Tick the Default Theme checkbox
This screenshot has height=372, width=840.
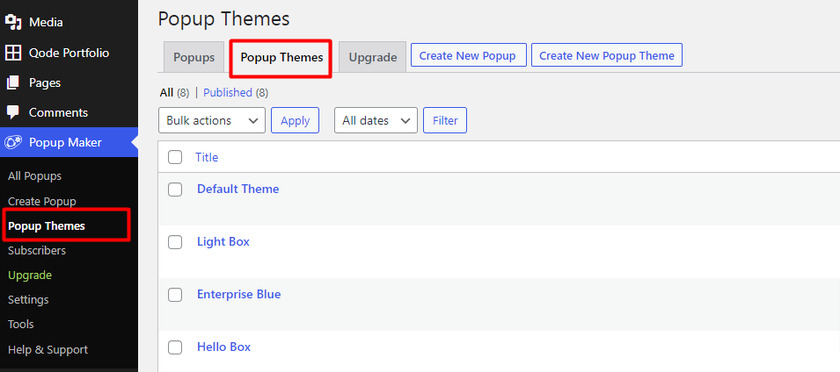coord(175,189)
